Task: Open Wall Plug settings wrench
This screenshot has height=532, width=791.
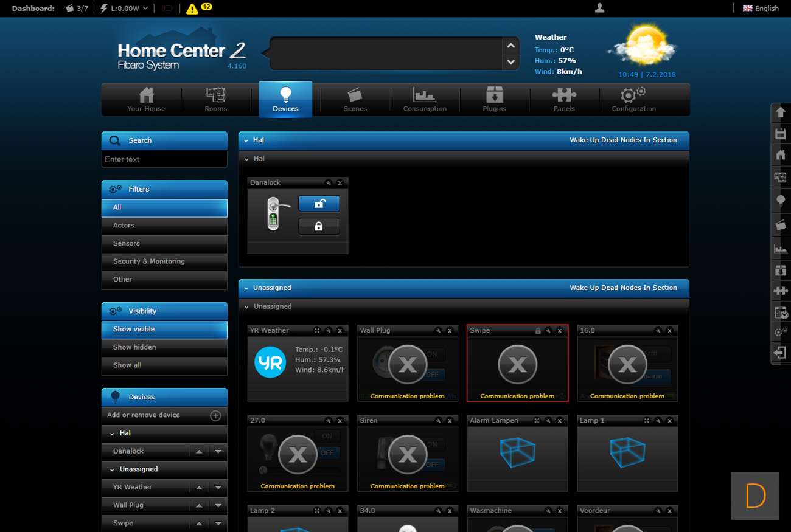Action: (x=438, y=330)
